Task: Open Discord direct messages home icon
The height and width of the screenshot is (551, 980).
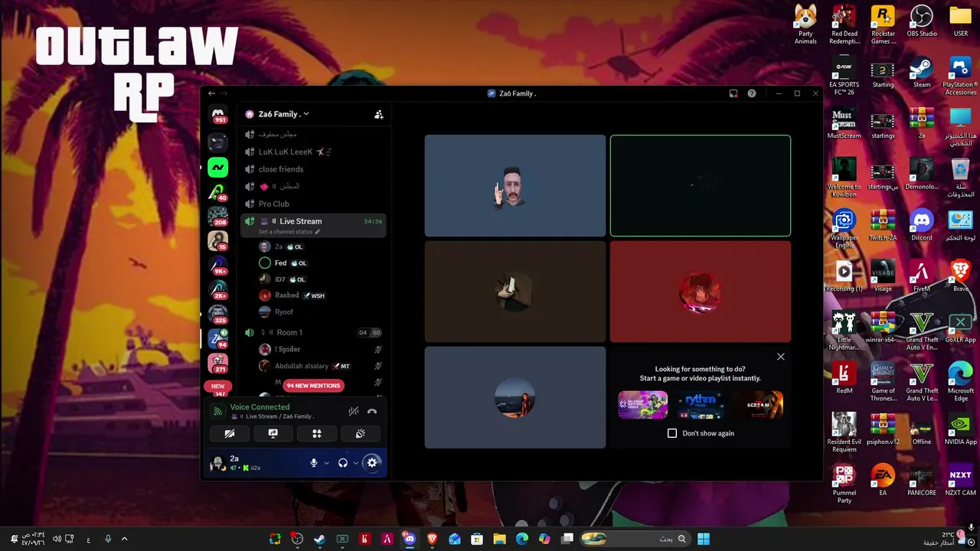Action: (x=218, y=115)
